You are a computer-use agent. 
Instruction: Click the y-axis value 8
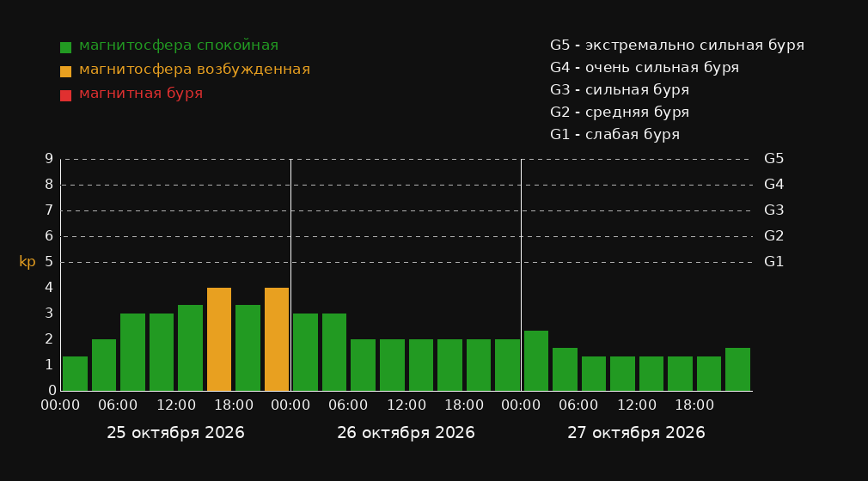click(49, 185)
